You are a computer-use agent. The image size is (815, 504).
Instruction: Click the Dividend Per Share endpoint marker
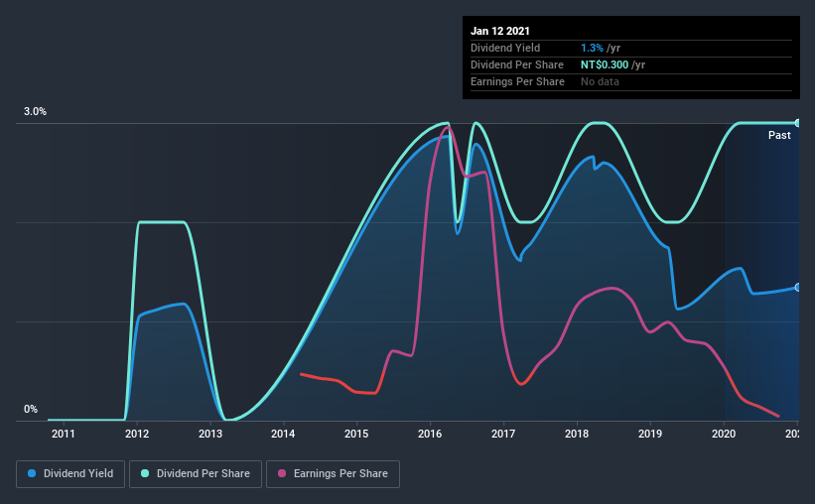pos(797,123)
